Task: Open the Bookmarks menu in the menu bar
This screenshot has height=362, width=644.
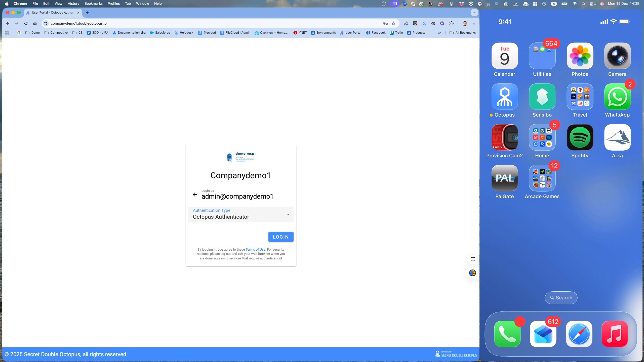Action: pos(93,4)
